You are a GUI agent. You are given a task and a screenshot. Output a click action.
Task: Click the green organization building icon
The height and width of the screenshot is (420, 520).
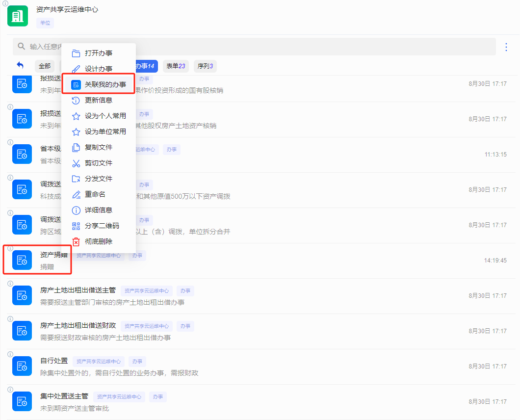pos(18,16)
